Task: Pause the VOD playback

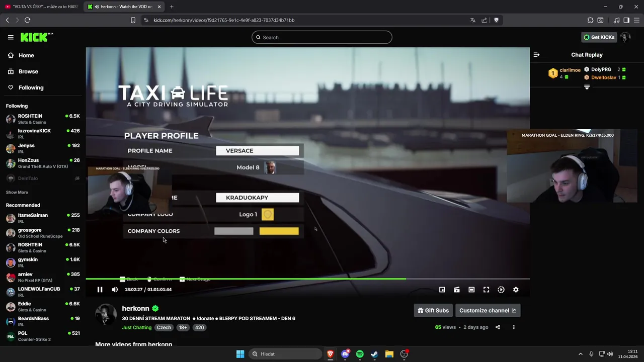Action: click(100, 290)
